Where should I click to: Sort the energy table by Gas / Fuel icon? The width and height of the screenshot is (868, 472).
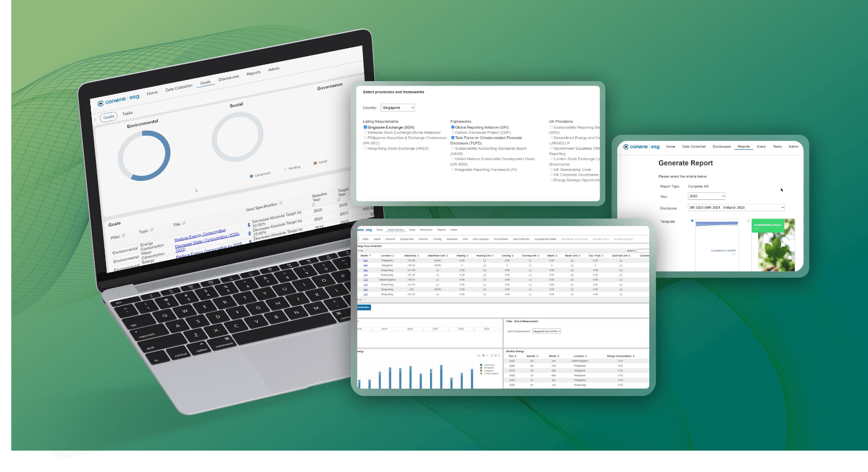pos(602,256)
